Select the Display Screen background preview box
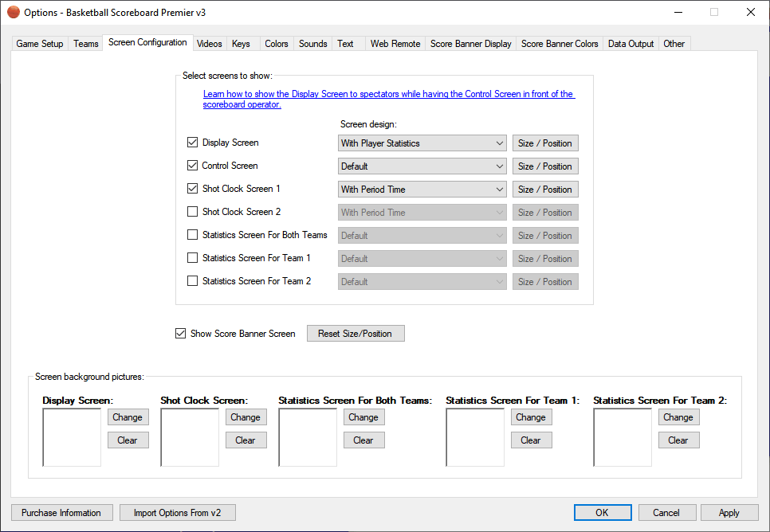The image size is (770, 532). (72, 437)
